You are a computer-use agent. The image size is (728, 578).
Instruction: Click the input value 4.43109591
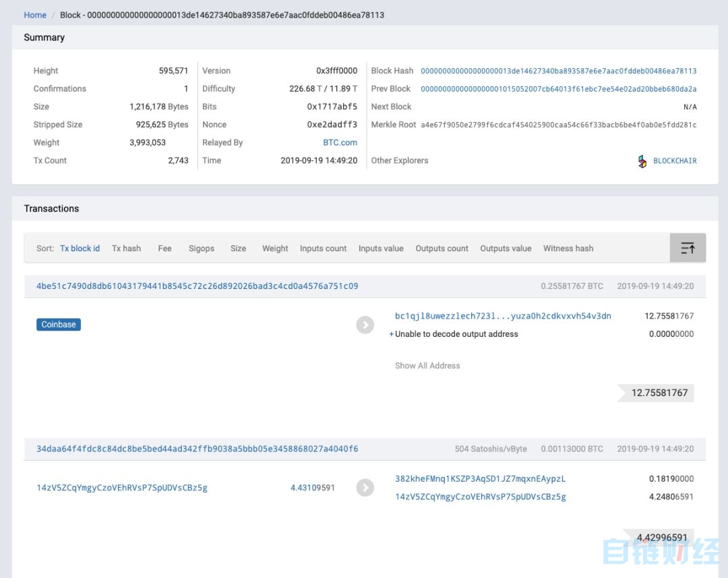313,488
